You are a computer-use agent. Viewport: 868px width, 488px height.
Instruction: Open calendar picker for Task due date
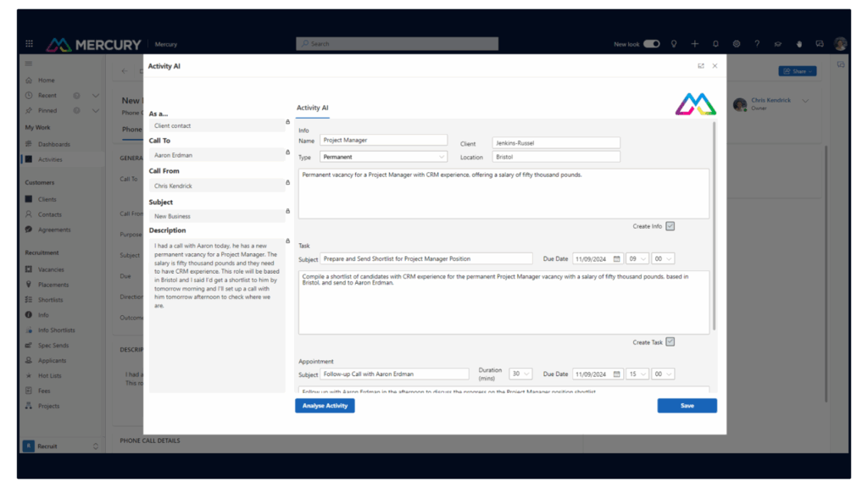pos(617,258)
